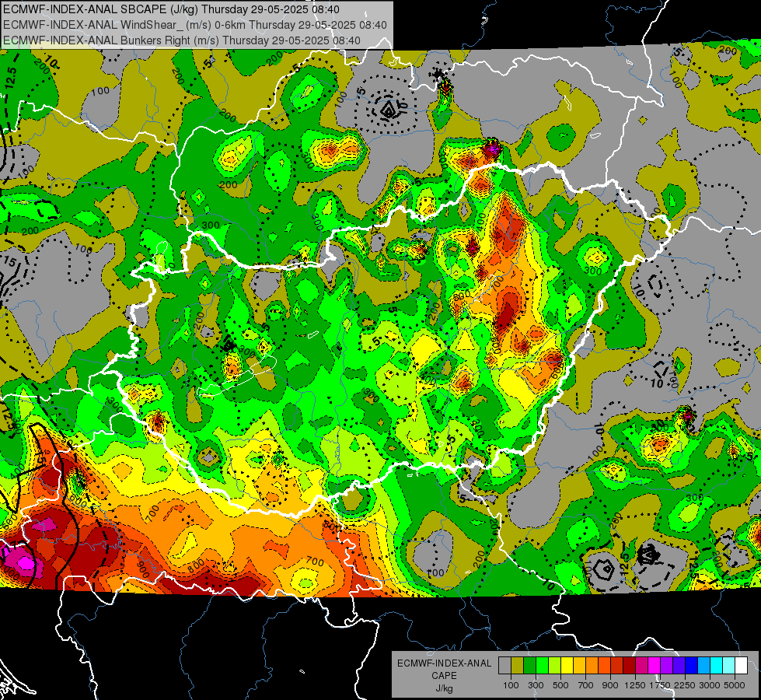761x700 pixels.
Task: Choose the dark maroon legend swatch left of 1250
Action: coord(630,665)
